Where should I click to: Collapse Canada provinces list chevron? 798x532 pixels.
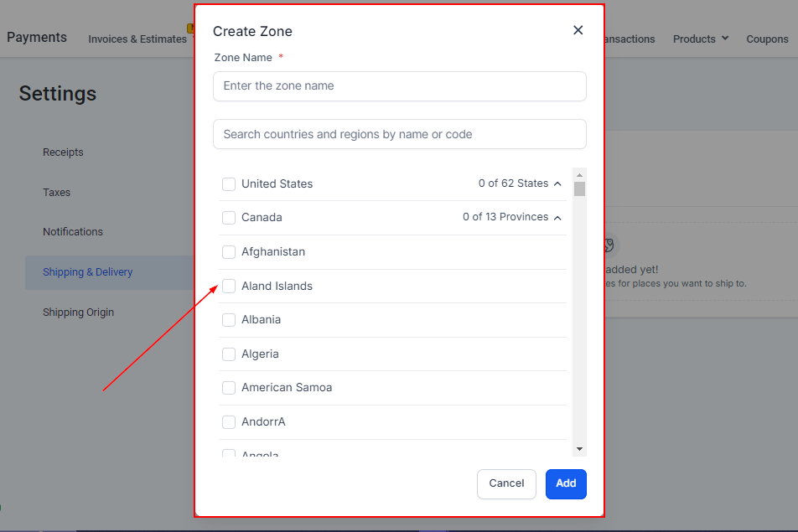coord(558,218)
